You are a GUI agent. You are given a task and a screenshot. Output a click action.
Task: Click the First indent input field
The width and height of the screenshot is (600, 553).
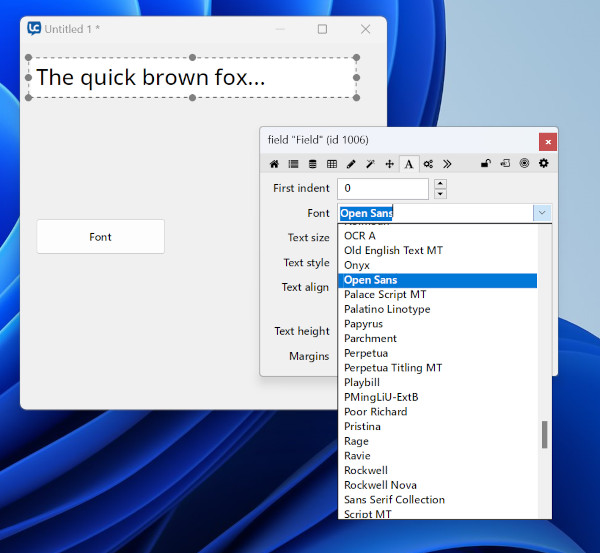coord(383,188)
